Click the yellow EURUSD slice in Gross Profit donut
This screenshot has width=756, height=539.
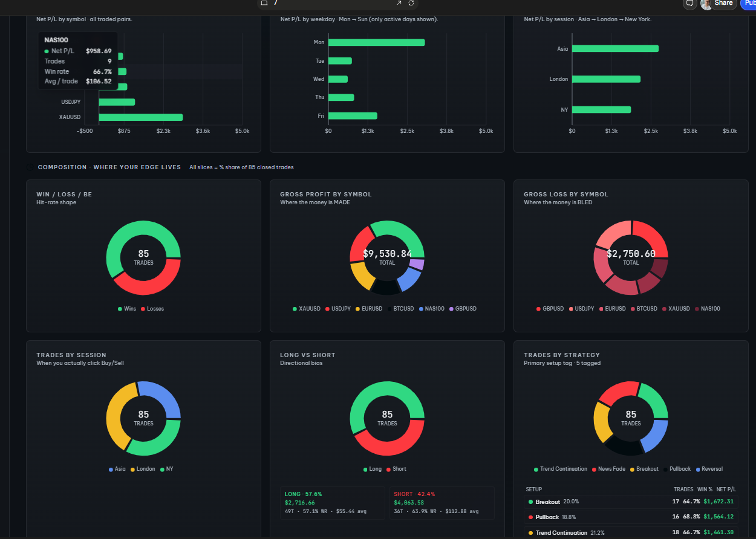pyautogui.click(x=363, y=276)
